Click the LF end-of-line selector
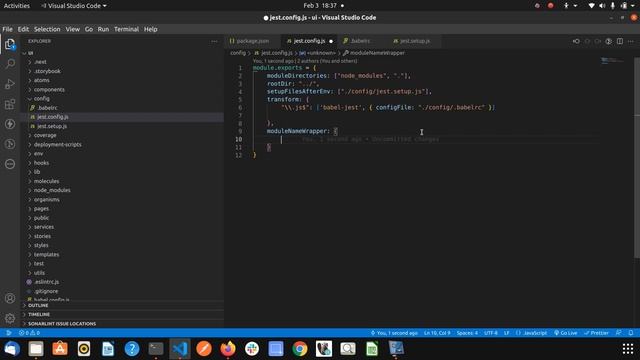The width and height of the screenshot is (640, 360). pyautogui.click(x=507, y=333)
